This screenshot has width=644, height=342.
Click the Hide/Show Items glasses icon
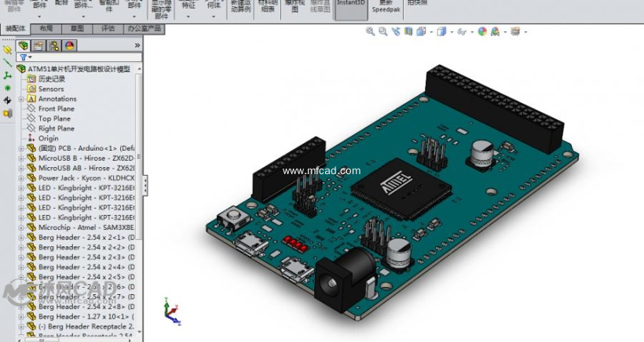click(x=462, y=31)
